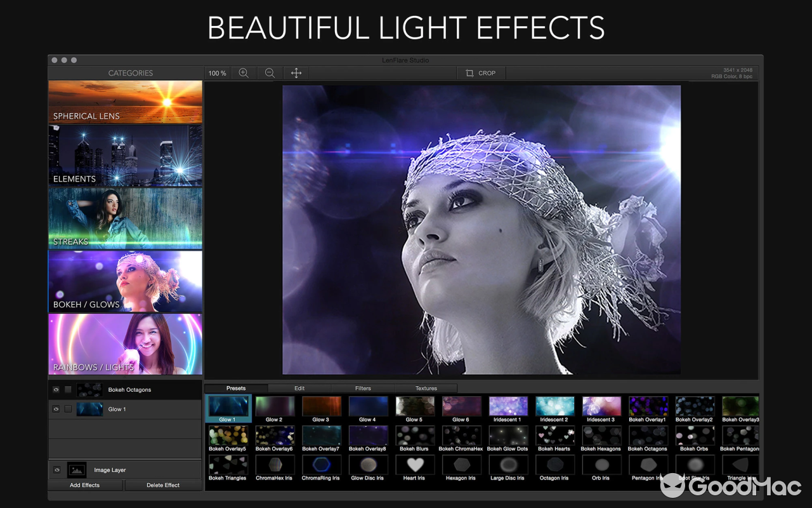Open the Filters tab
Screen dimensions: 812x508
(362, 388)
